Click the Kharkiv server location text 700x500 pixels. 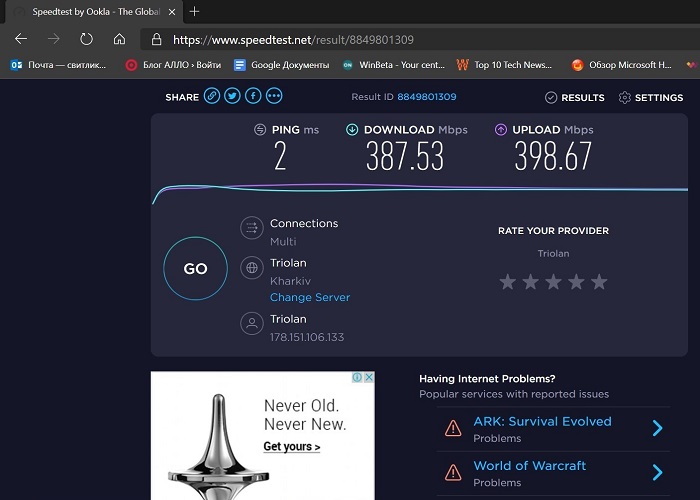click(290, 281)
